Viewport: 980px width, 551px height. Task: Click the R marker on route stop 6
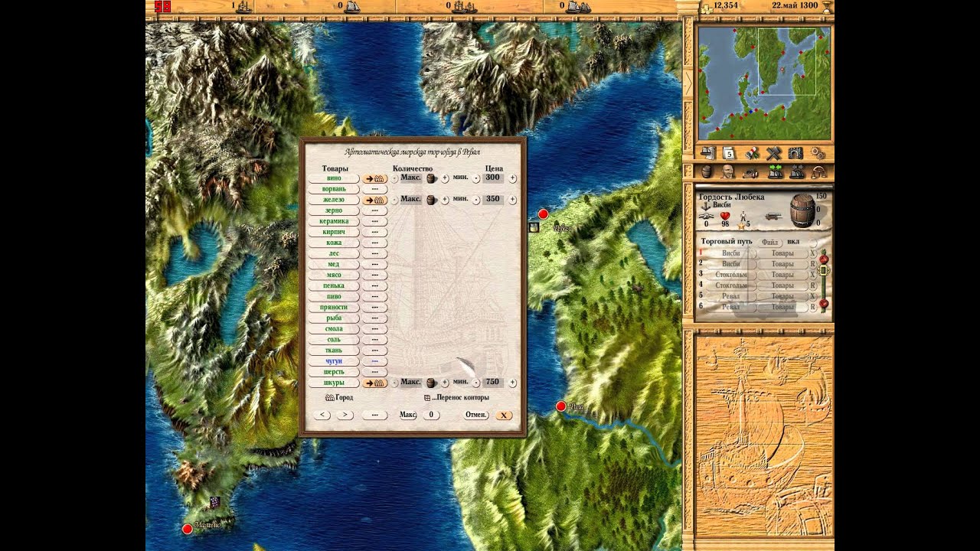click(813, 307)
